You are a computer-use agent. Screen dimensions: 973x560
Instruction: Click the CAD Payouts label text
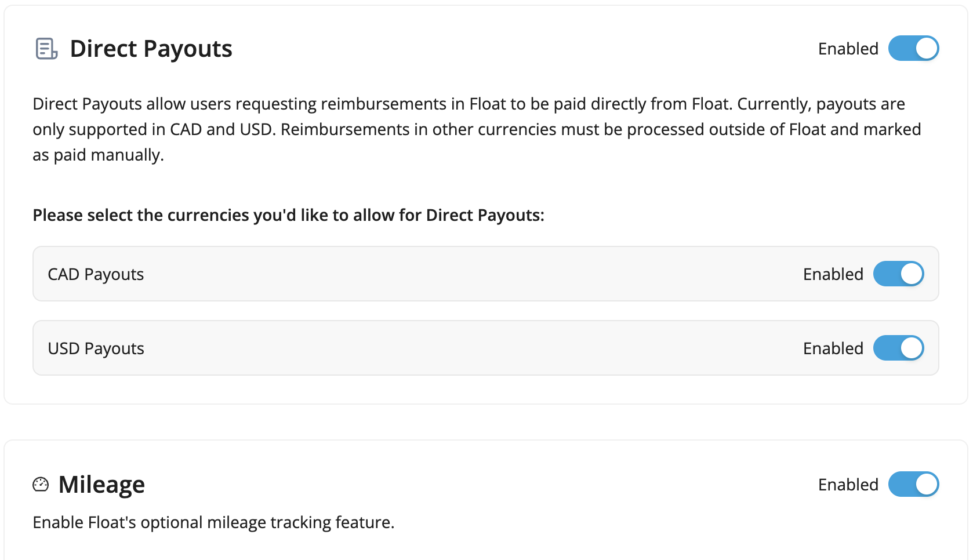click(x=96, y=274)
